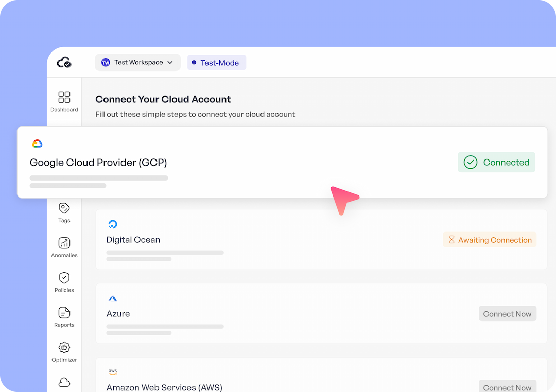Click the 'Fill out these simple steps' subtitle

195,114
